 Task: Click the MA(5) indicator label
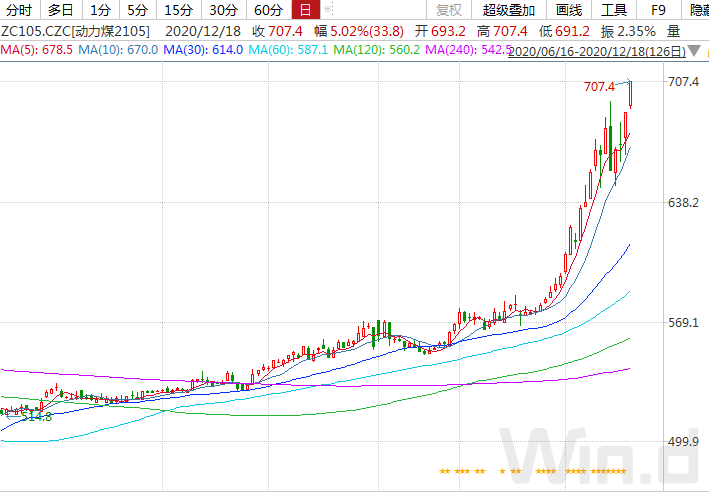coord(37,49)
